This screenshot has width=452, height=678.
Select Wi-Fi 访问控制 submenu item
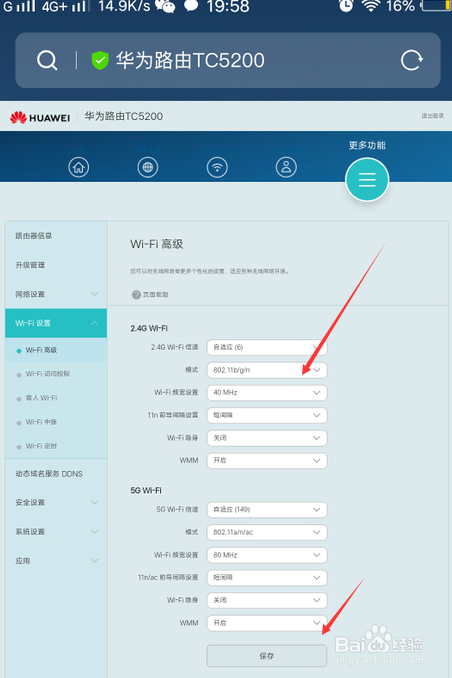click(x=56, y=374)
